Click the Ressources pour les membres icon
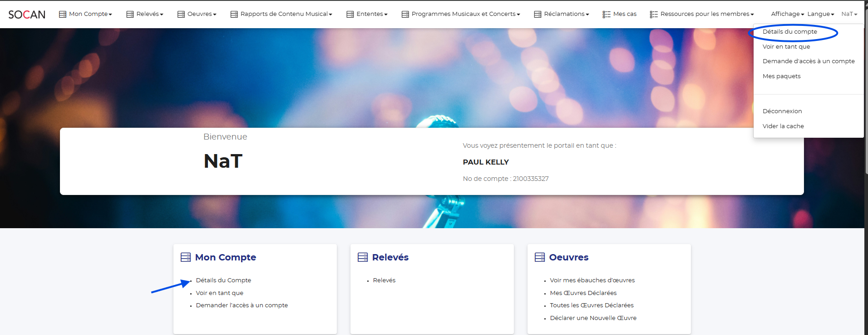868x335 pixels. [x=654, y=14]
